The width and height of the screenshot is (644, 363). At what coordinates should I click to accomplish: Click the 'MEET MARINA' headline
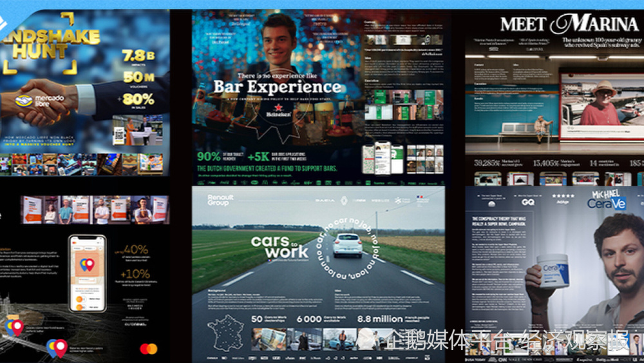coord(569,25)
